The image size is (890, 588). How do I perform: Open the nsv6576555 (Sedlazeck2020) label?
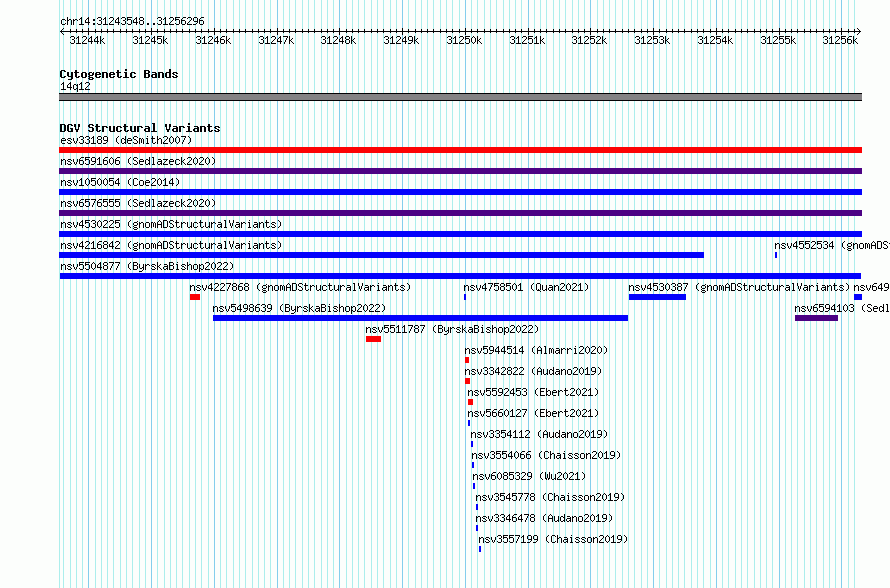(x=138, y=203)
